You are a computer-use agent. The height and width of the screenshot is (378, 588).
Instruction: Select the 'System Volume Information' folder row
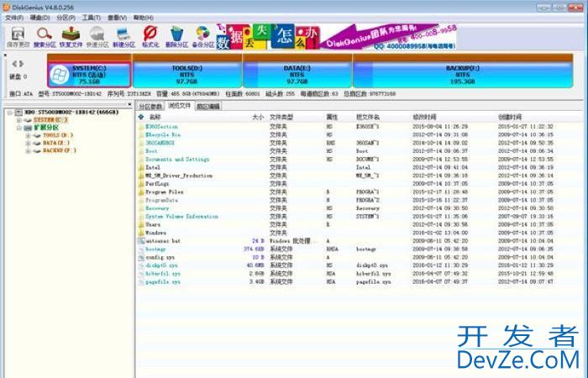[x=361, y=217]
